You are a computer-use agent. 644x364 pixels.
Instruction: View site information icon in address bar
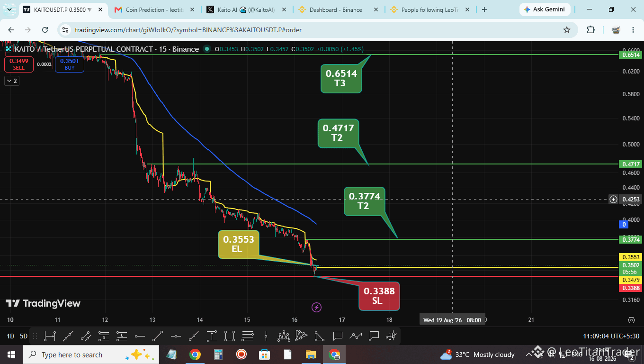point(66,30)
